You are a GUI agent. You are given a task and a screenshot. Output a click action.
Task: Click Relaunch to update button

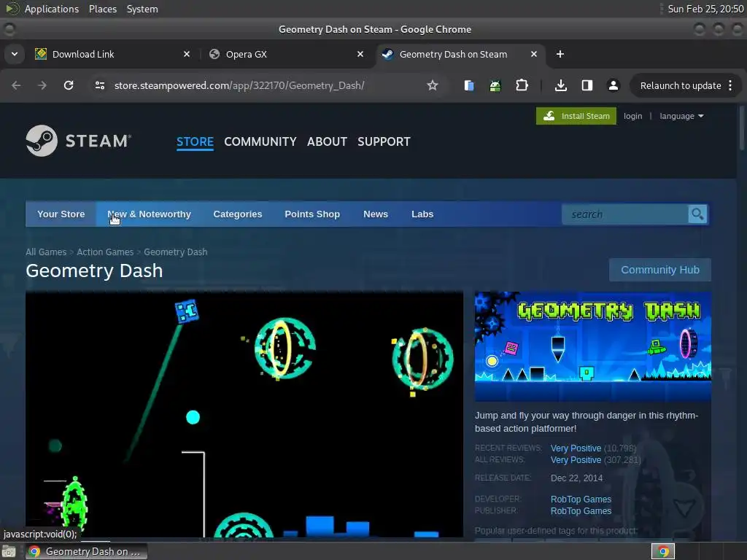point(681,86)
